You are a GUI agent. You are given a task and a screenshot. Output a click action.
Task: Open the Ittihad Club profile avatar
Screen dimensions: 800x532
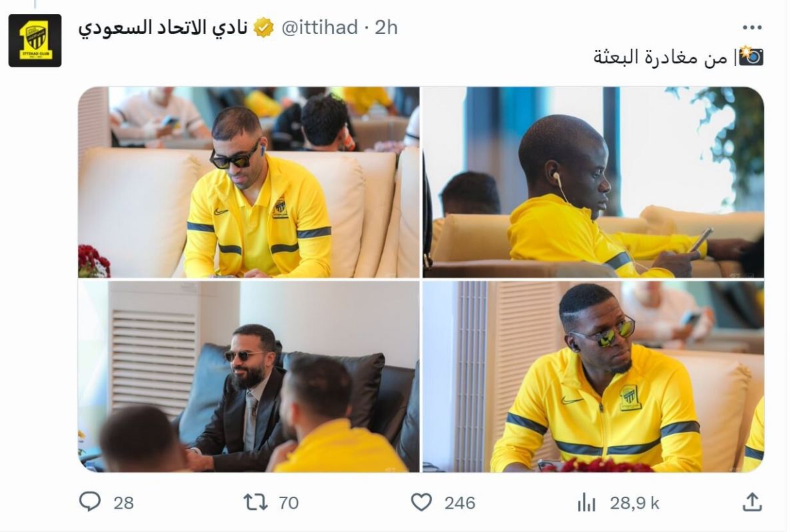(x=35, y=40)
